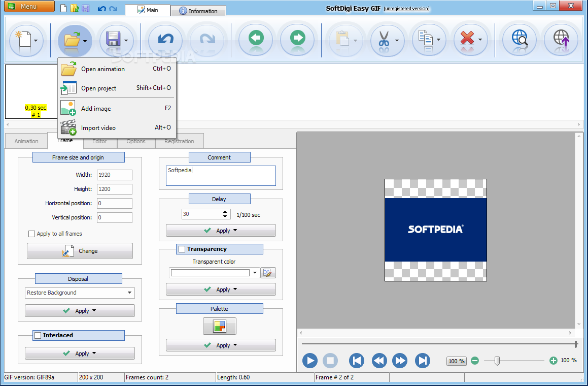Image resolution: width=588 pixels, height=386 pixels.
Task: Switch to the Information tab
Action: pyautogui.click(x=198, y=11)
